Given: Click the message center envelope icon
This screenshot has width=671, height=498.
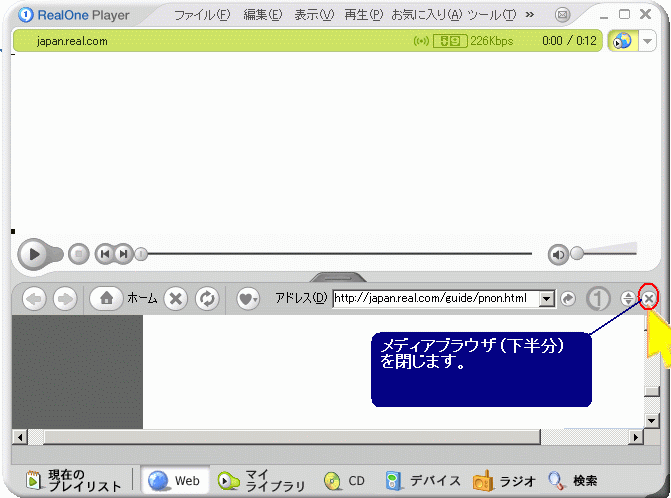Looking at the screenshot, I should (562, 15).
